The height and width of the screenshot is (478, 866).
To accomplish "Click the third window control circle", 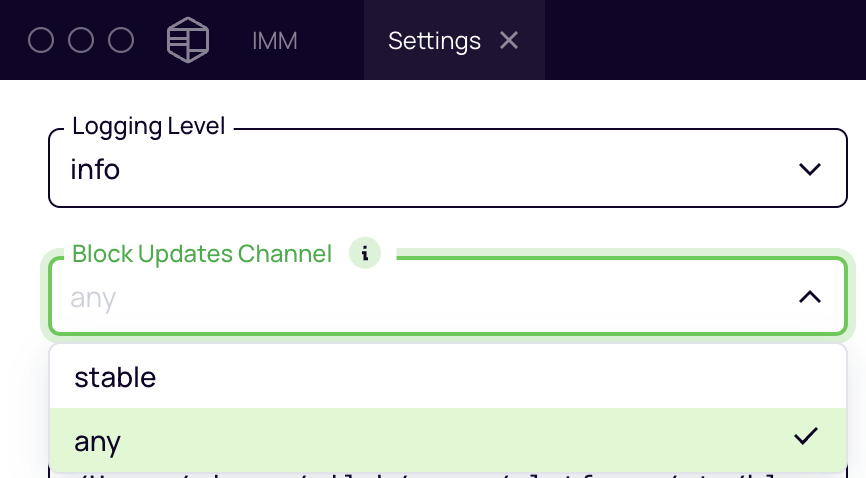I will (121, 40).
